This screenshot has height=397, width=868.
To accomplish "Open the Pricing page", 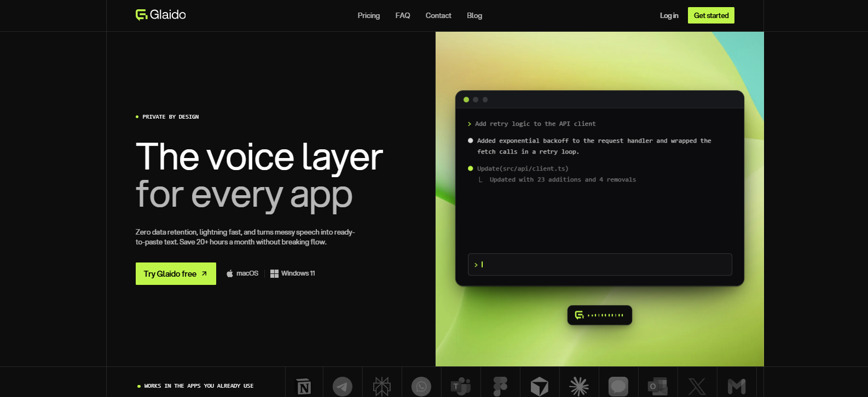I will click(369, 15).
